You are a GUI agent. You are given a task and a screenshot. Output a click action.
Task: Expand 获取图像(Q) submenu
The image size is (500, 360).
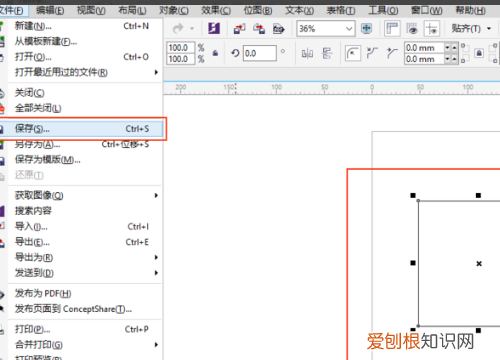point(81,195)
